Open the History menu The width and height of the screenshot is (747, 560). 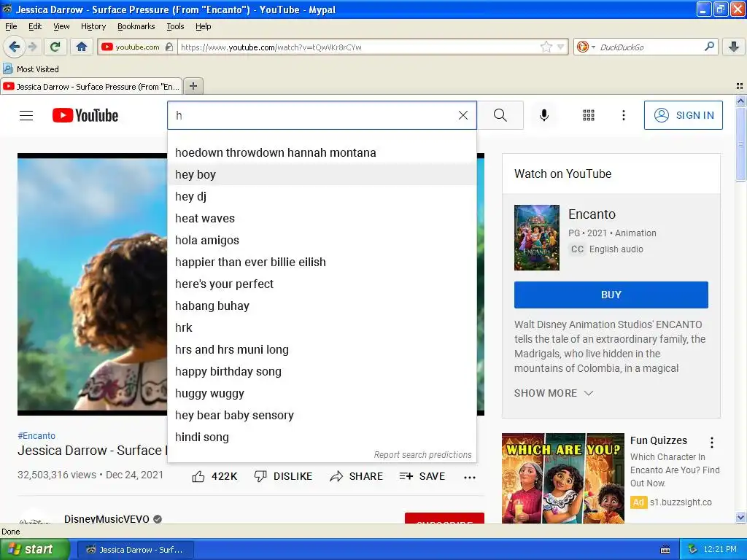tap(93, 26)
